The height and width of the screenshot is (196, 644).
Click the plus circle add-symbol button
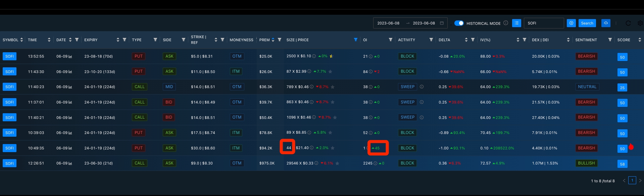pyautogui.click(x=571, y=23)
